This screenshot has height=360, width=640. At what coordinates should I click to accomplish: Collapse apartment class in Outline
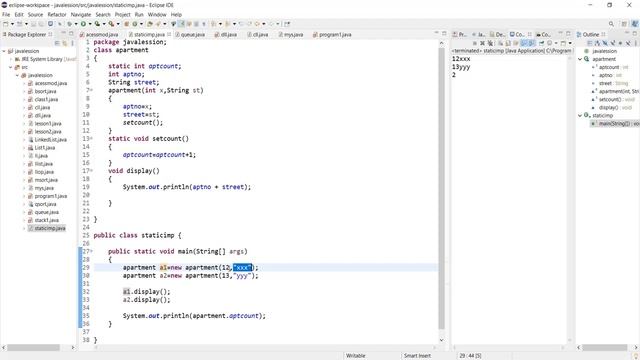tap(580, 59)
